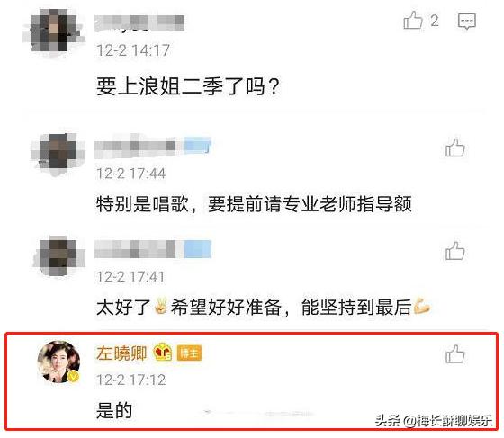Open 左曉卿's profile avatar
Screen dimensions: 504x438
click(58, 362)
